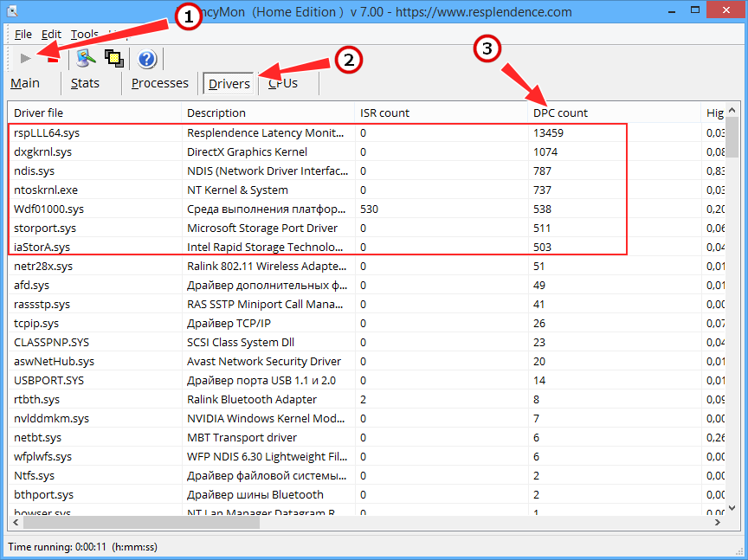Sort by the Description column header
Image resolution: width=748 pixels, height=560 pixels.
pyautogui.click(x=268, y=113)
